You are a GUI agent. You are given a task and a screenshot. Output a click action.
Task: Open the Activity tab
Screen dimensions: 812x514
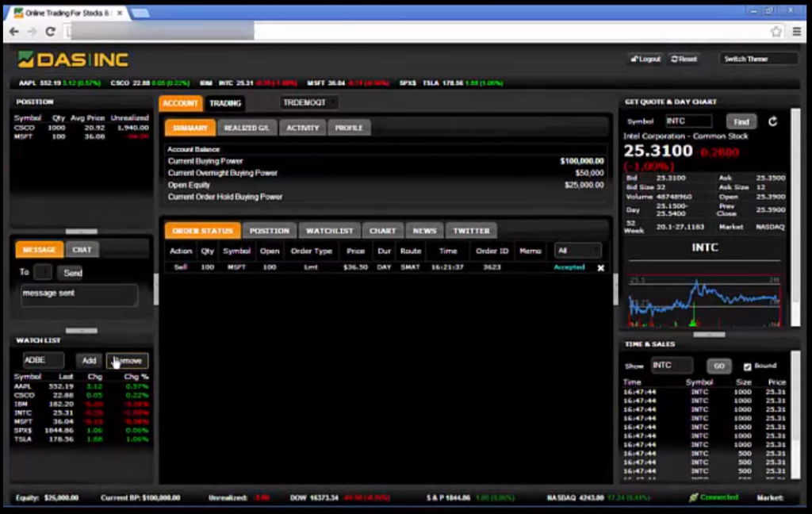click(302, 128)
